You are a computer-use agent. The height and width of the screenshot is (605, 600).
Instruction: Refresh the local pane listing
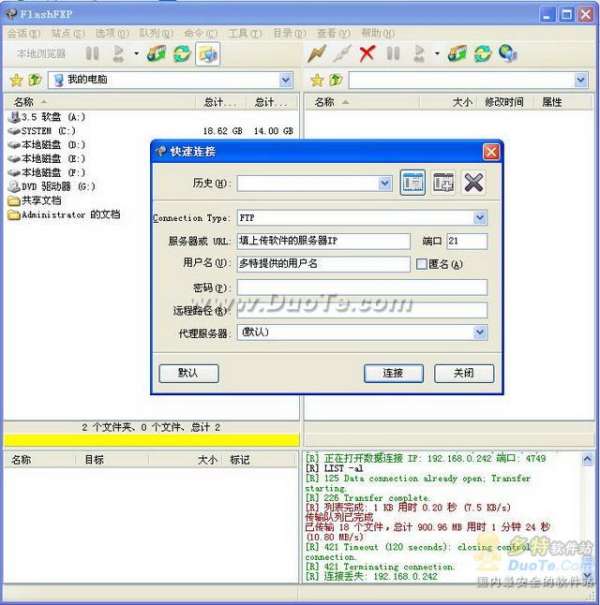tap(182, 54)
